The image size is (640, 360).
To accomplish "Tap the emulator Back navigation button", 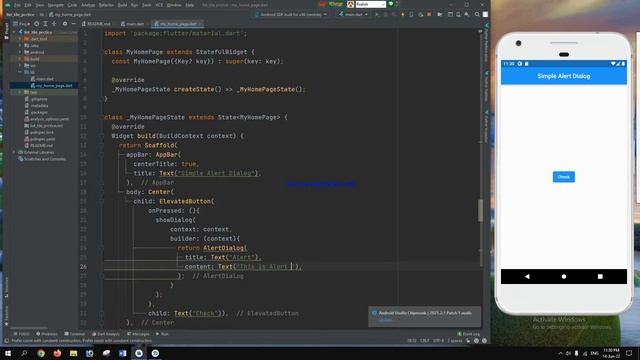I will coord(527,276).
